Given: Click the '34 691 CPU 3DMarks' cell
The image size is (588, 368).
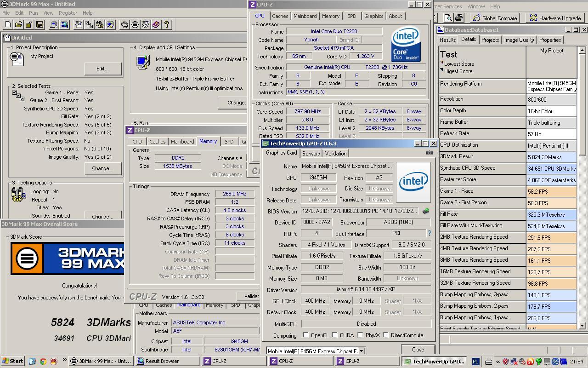Looking at the screenshot, I should [552, 168].
